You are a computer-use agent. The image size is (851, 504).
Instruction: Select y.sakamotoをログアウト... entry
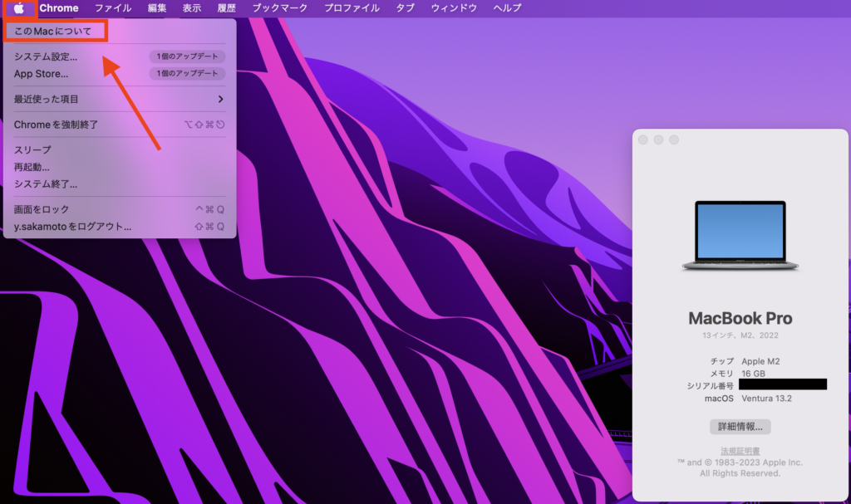click(120, 226)
